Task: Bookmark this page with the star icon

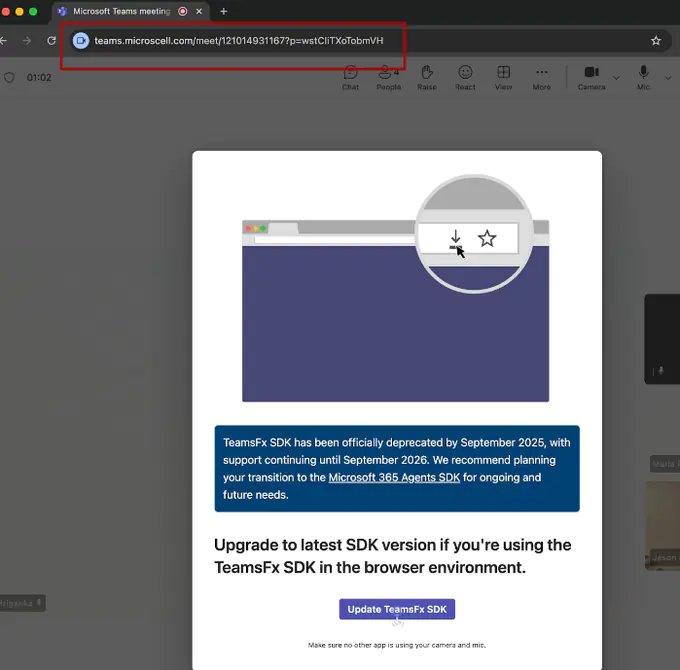Action: pos(656,41)
